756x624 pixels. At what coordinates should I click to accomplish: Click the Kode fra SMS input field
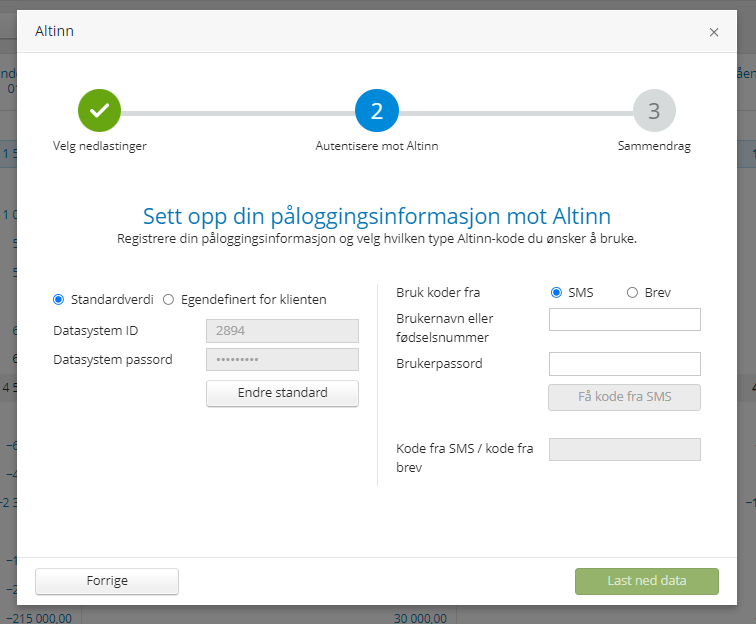[624, 449]
